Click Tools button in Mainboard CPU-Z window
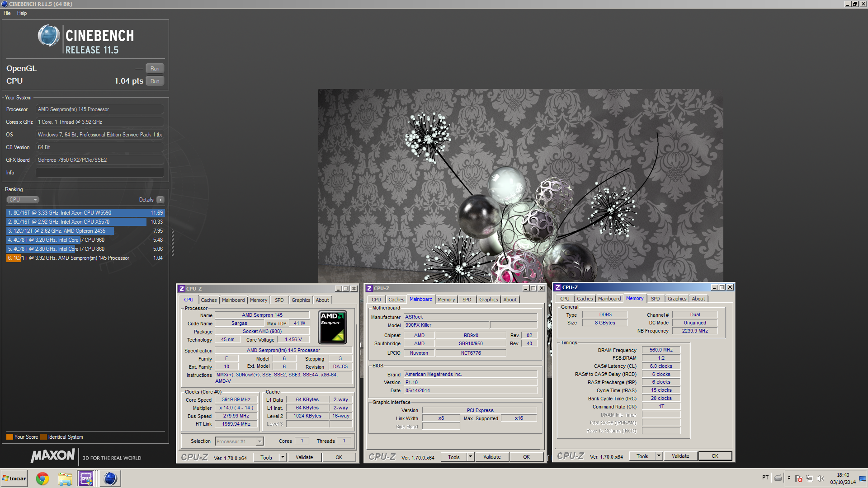868x488 pixels. point(454,457)
